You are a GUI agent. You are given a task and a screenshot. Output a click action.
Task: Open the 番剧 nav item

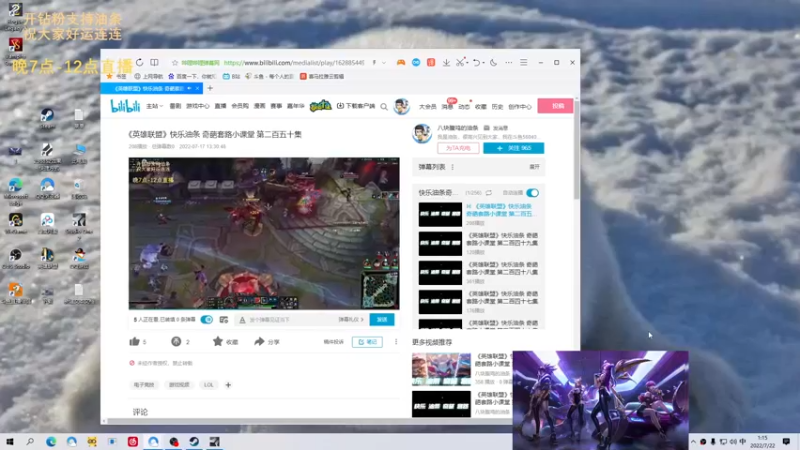click(175, 106)
